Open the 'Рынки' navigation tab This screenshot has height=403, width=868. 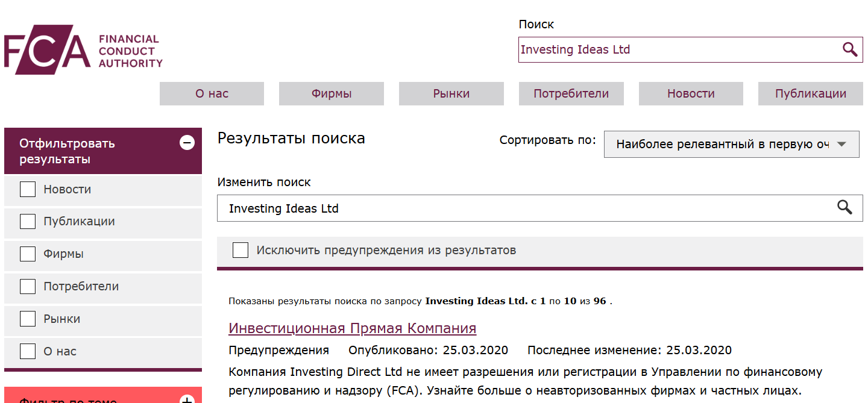451,93
